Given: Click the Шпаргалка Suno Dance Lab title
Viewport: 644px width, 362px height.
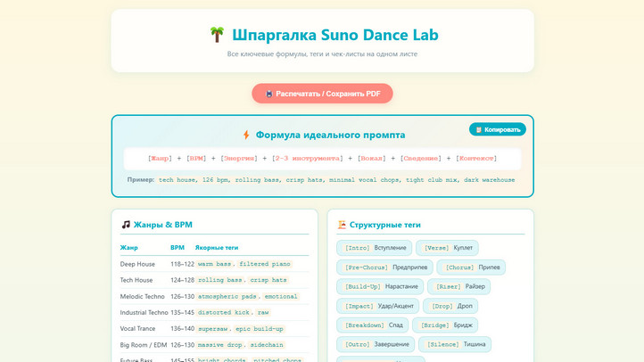Looking at the screenshot, I should pos(335,35).
